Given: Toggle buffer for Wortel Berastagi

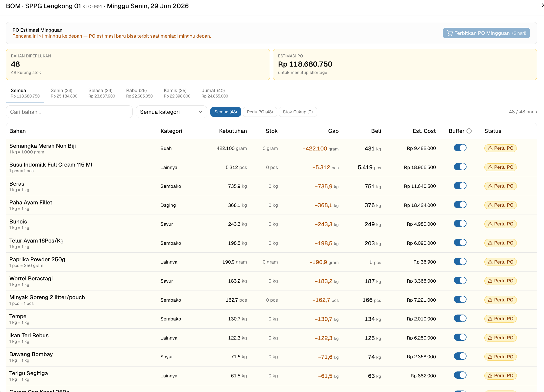Looking at the screenshot, I should click(460, 280).
